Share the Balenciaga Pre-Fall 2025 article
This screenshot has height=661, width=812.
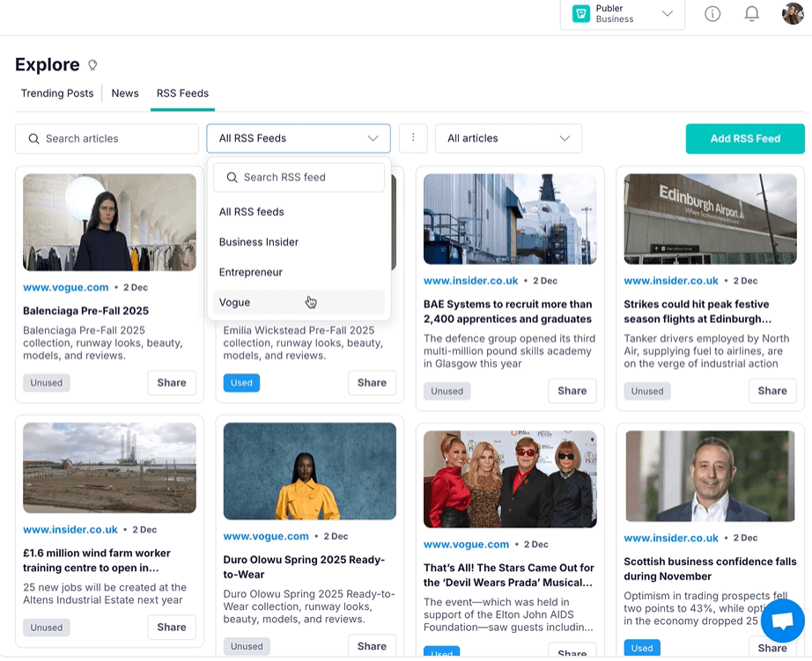172,383
